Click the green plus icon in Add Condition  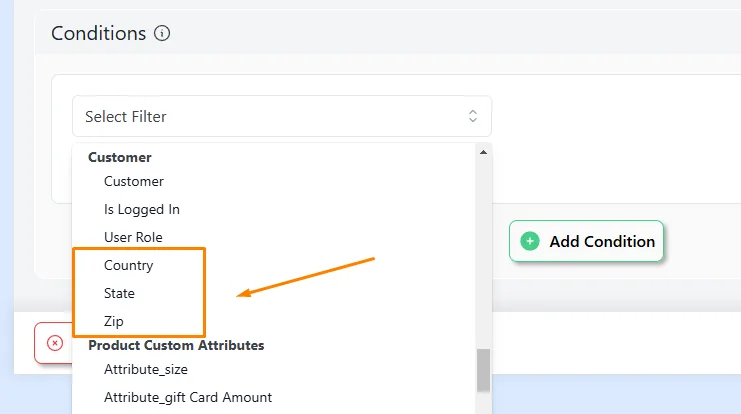530,241
